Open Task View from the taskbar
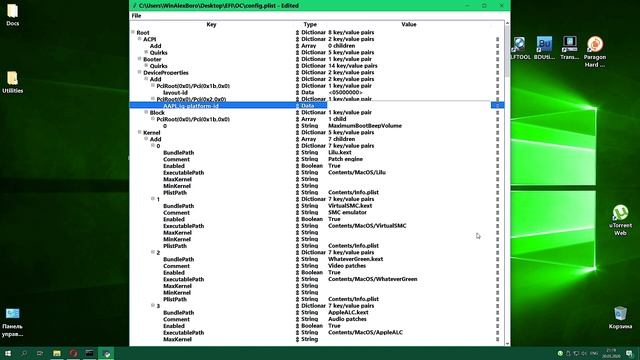 (x=40, y=353)
